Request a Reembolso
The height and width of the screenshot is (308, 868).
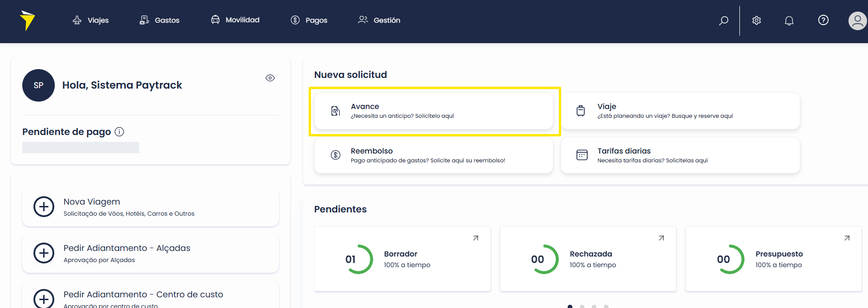click(x=434, y=155)
